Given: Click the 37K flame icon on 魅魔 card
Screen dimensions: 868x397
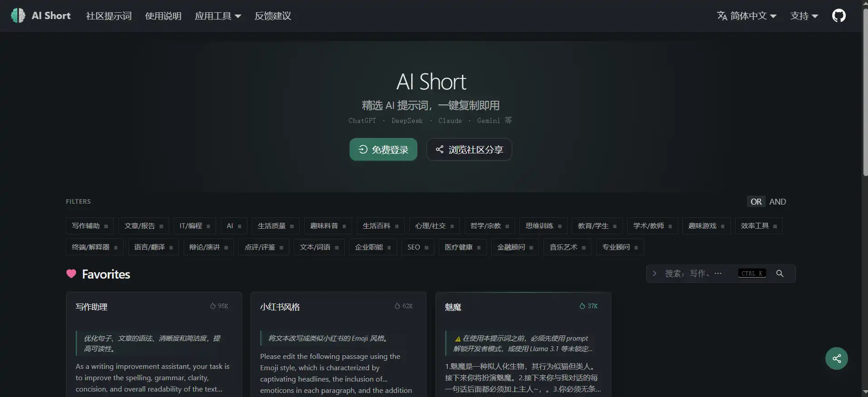Looking at the screenshot, I should 582,306.
